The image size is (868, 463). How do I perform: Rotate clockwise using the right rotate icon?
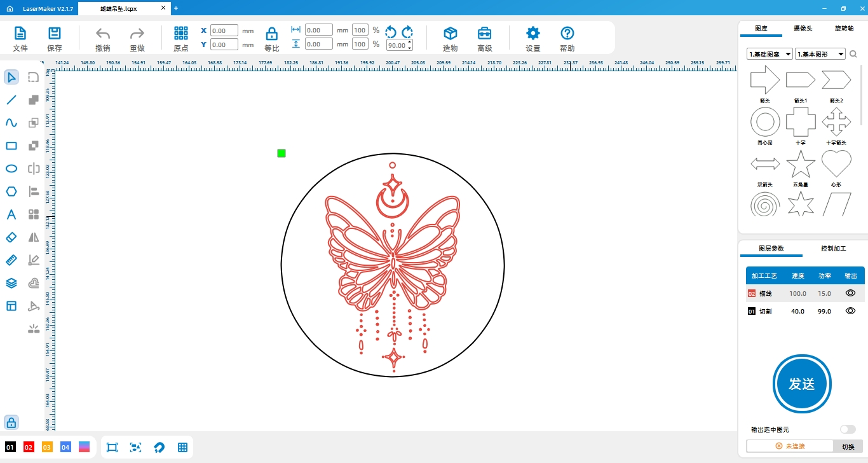click(407, 32)
